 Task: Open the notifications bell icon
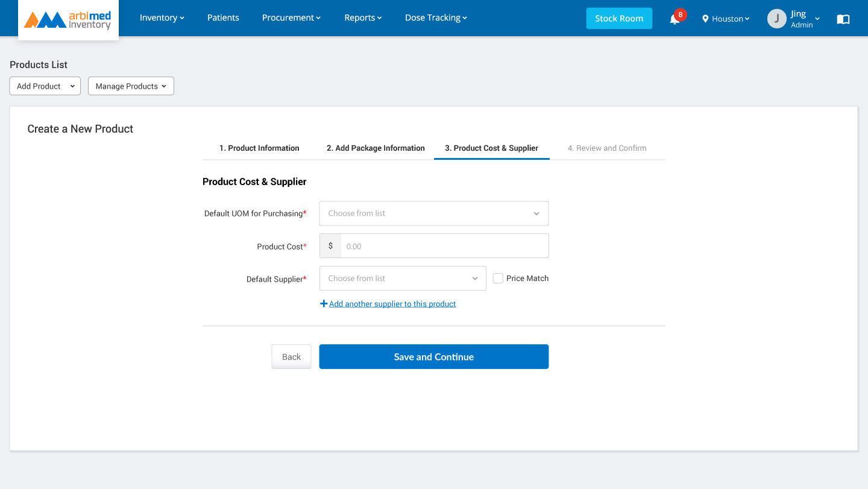tap(675, 19)
